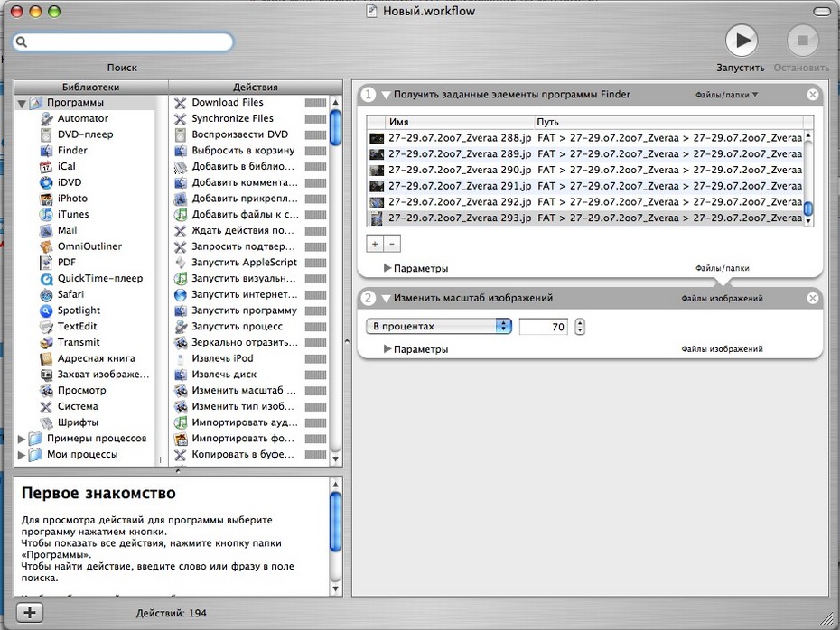Focus the search field

click(x=123, y=42)
